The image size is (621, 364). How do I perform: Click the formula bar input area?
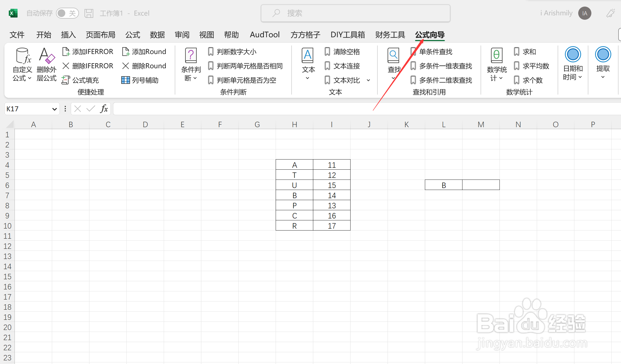[367, 109]
